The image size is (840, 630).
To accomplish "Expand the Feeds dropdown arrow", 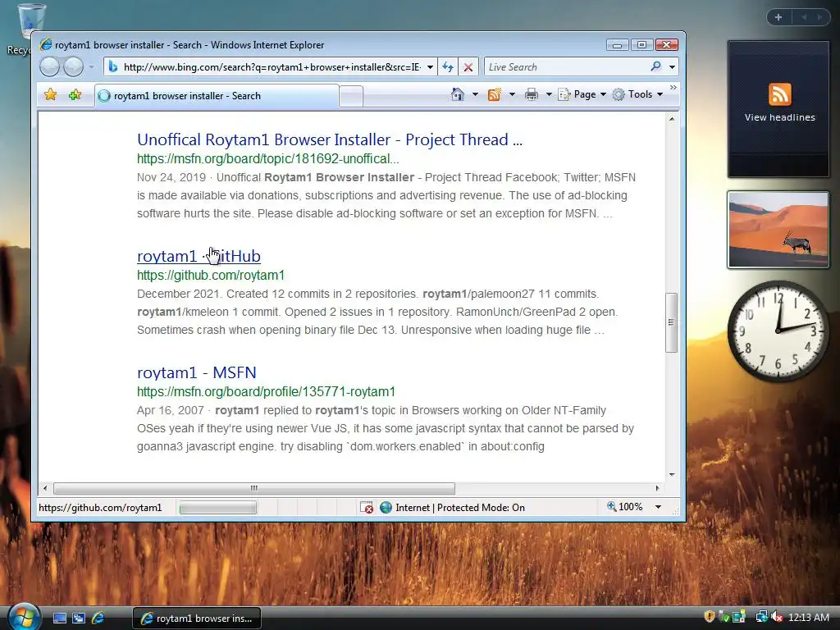I will pyautogui.click(x=512, y=94).
